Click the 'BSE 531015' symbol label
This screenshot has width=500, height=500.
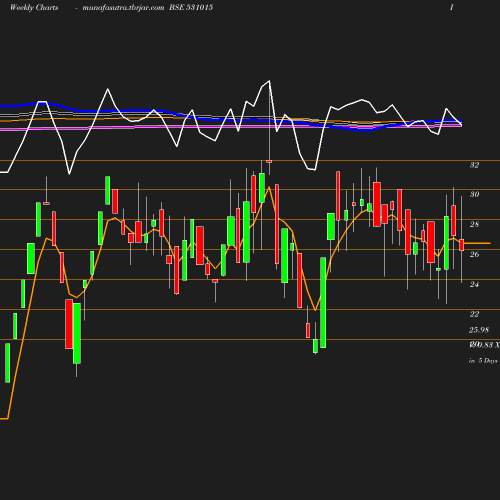191,8
